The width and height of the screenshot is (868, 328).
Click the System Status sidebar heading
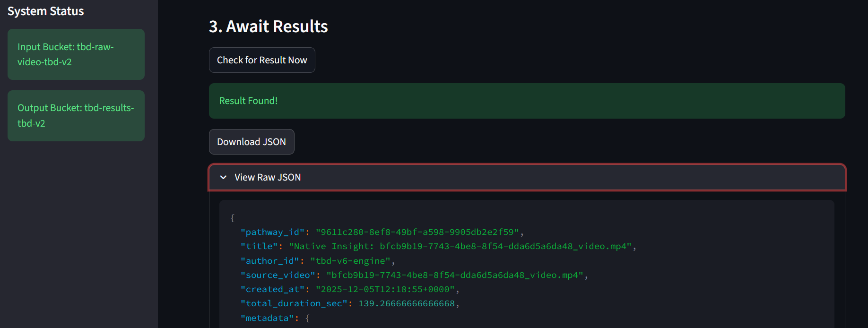(46, 11)
